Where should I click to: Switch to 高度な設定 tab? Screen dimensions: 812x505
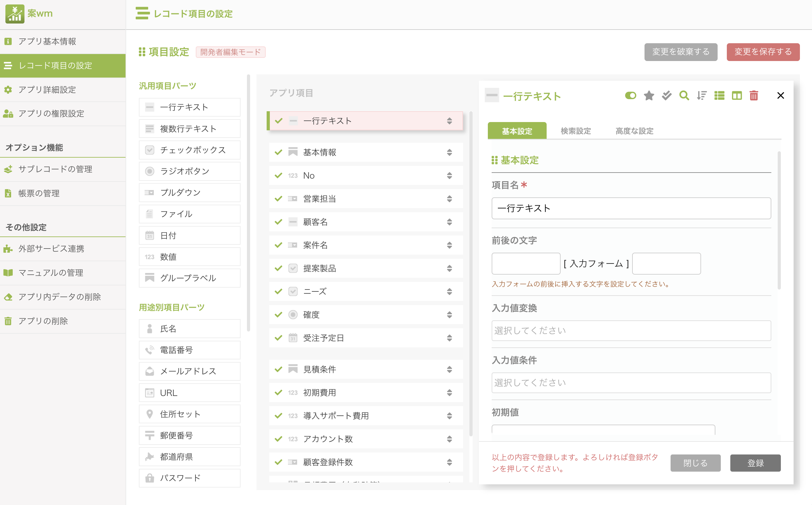click(634, 131)
